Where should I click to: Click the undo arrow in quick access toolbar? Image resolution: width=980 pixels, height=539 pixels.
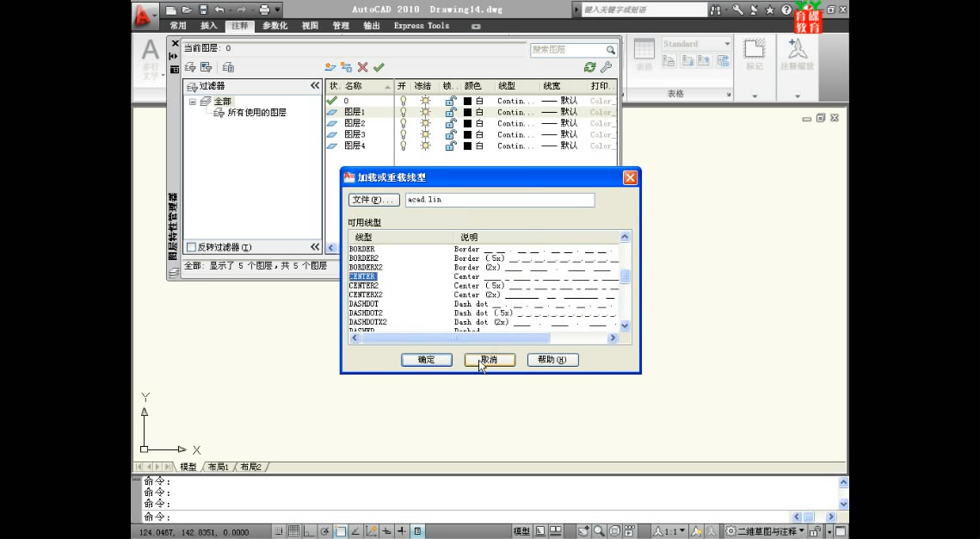(219, 9)
